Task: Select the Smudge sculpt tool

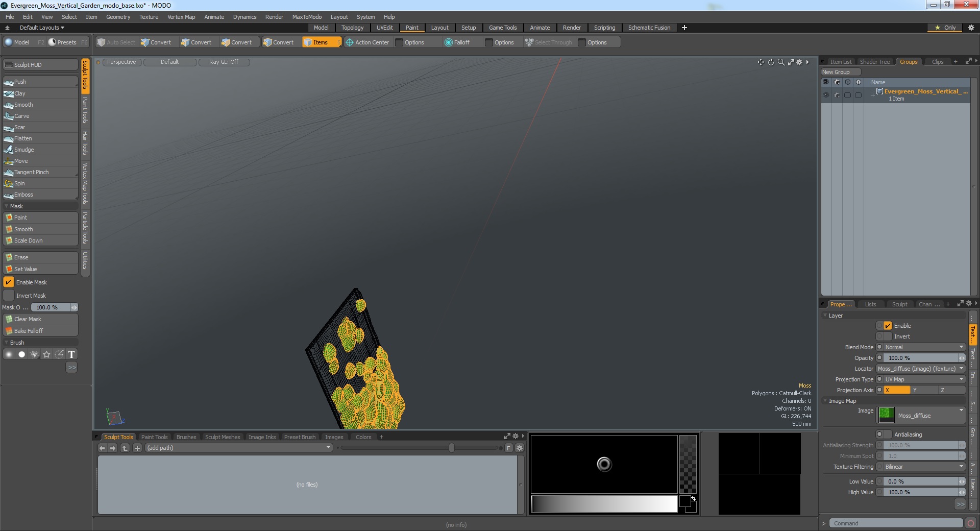Action: click(40, 150)
